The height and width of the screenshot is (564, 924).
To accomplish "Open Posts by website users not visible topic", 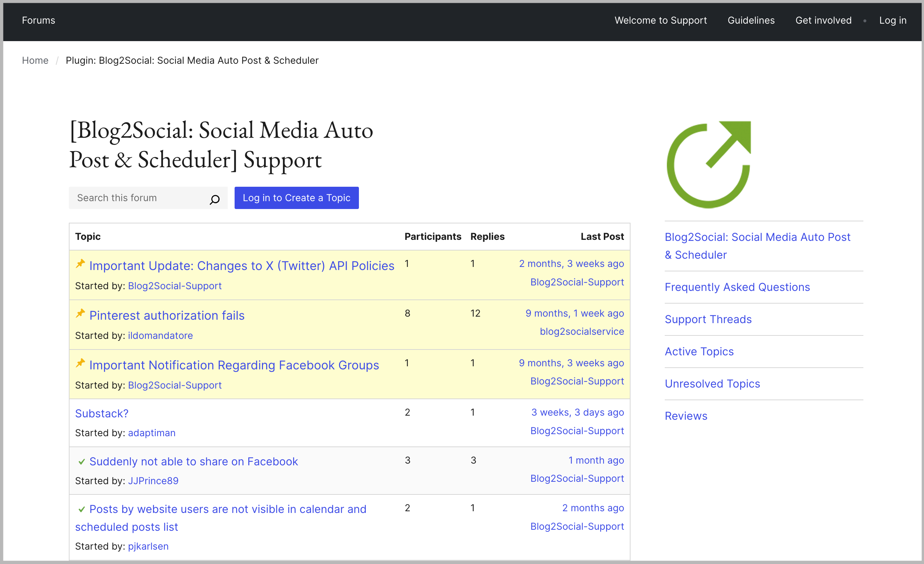I will click(x=221, y=518).
